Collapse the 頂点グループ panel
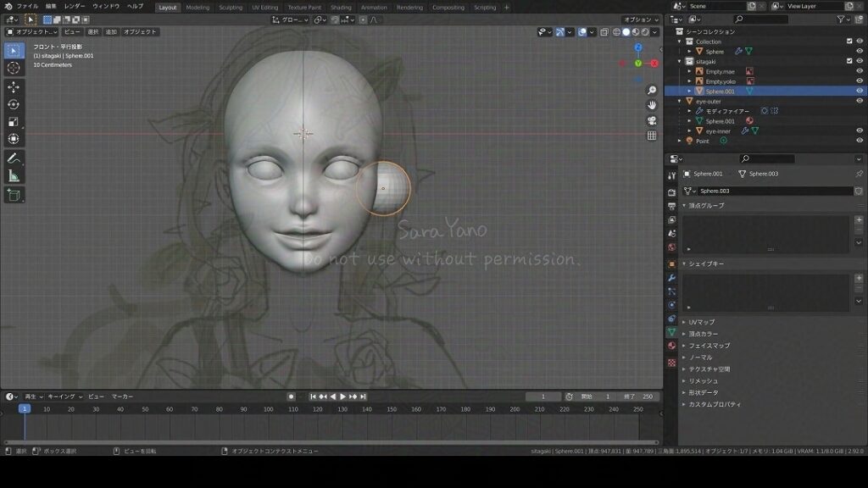868x488 pixels. pyautogui.click(x=684, y=205)
